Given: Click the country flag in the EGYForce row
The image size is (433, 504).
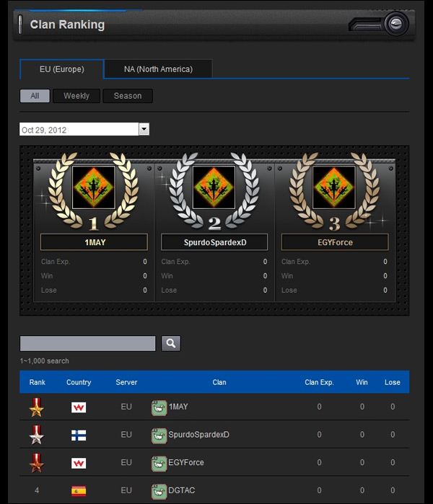Looking at the screenshot, I should coord(79,463).
